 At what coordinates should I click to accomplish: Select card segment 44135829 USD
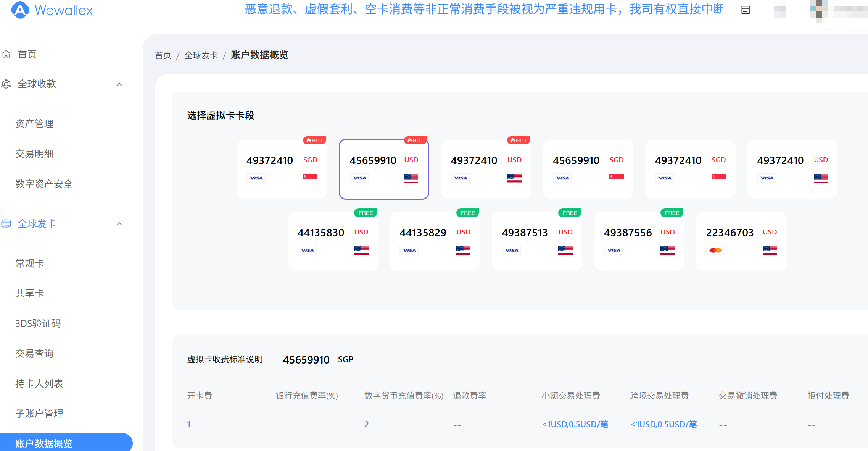pos(435,241)
